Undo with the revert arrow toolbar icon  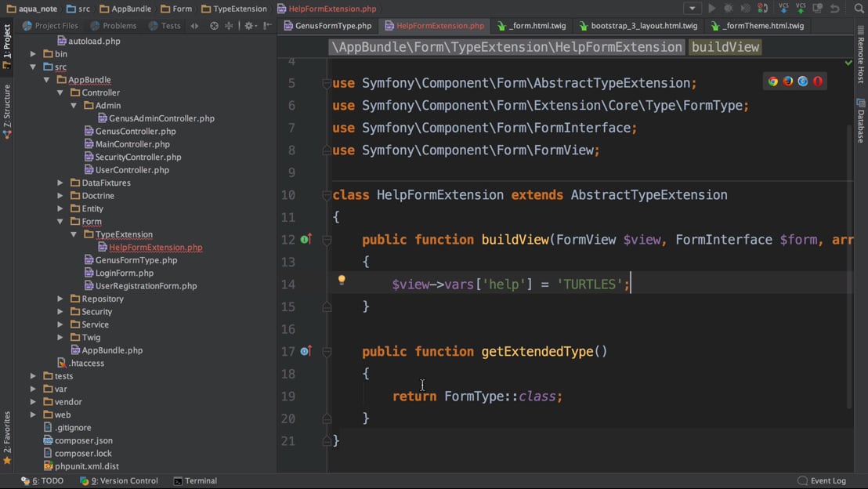[835, 9]
